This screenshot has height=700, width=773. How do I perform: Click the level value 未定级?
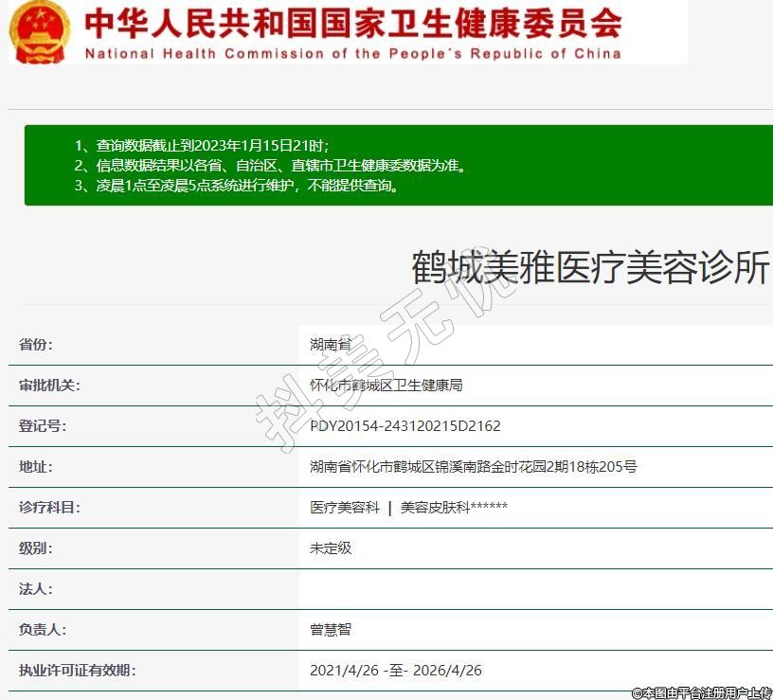(331, 548)
